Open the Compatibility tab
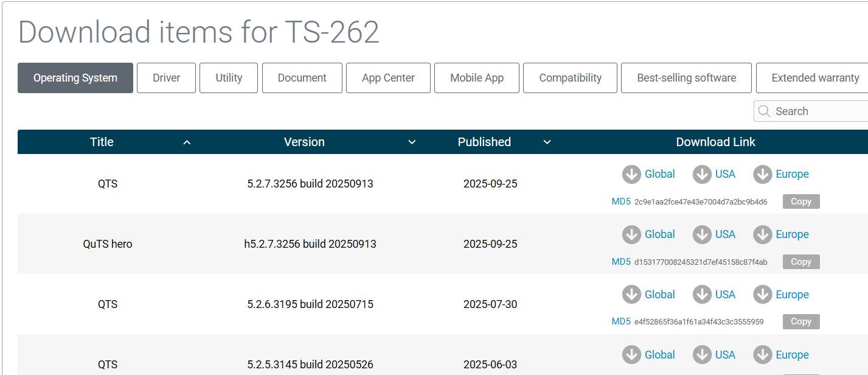 click(570, 78)
